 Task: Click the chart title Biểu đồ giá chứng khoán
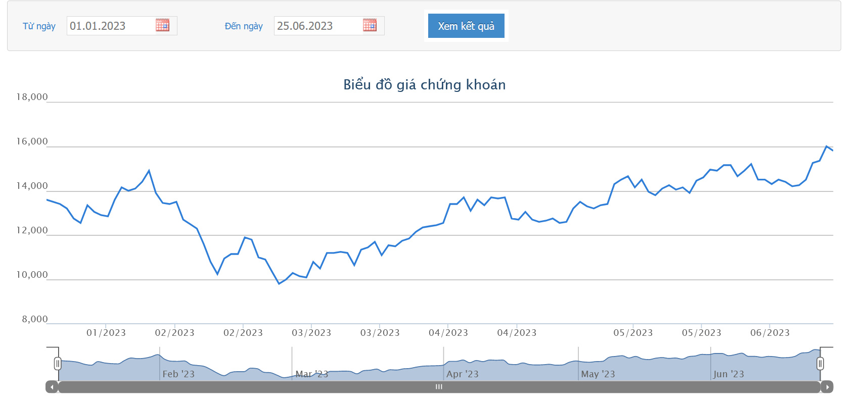pyautogui.click(x=425, y=84)
